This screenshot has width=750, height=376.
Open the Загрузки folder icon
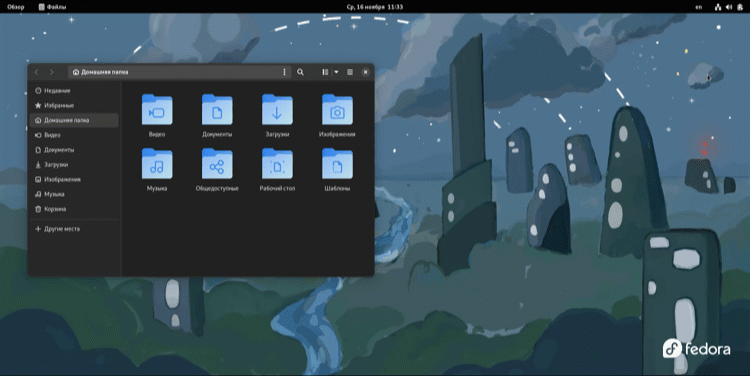(277, 111)
